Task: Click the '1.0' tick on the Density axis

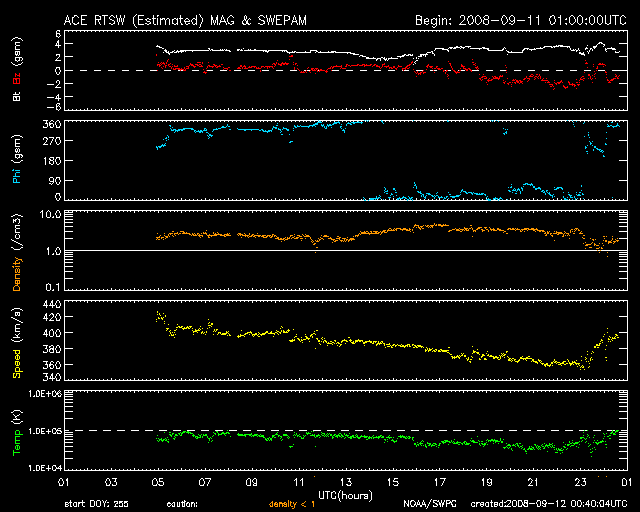Action: tap(53, 252)
